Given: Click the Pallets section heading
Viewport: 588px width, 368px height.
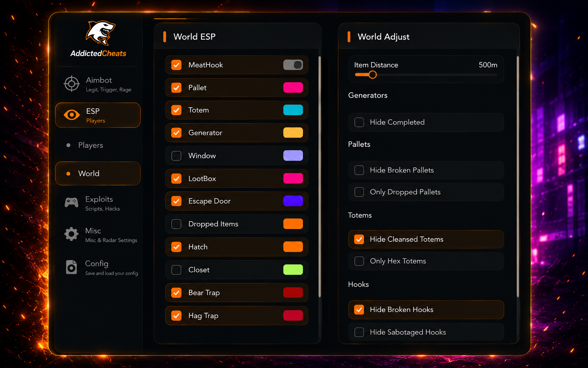Looking at the screenshot, I should tap(359, 144).
